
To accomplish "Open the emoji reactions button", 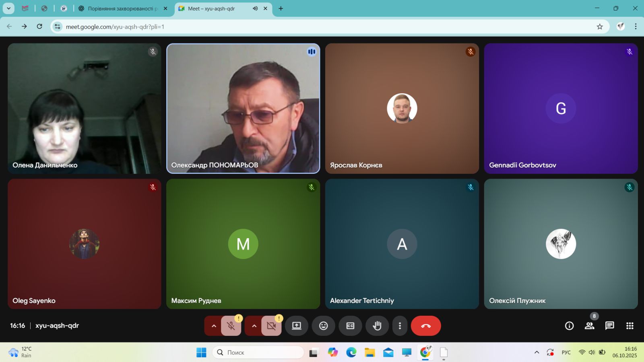I will pyautogui.click(x=323, y=326).
